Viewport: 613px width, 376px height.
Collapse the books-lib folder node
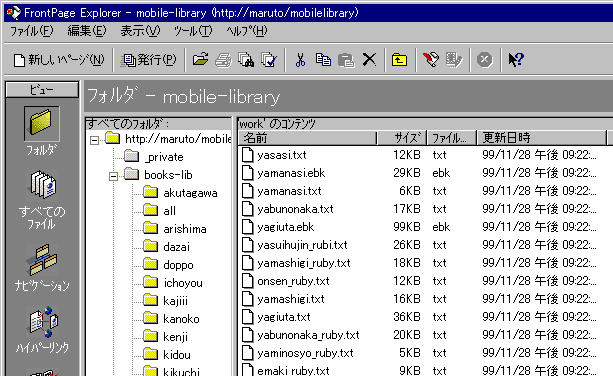113,176
